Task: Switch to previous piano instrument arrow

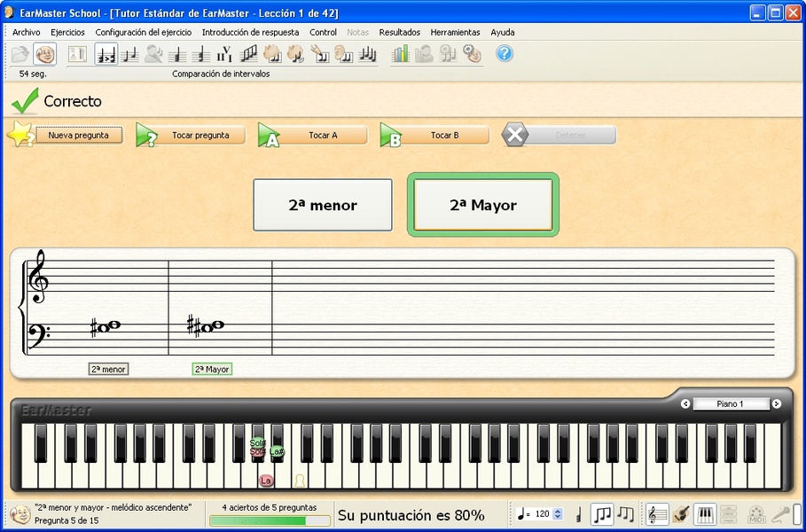Action: (685, 404)
